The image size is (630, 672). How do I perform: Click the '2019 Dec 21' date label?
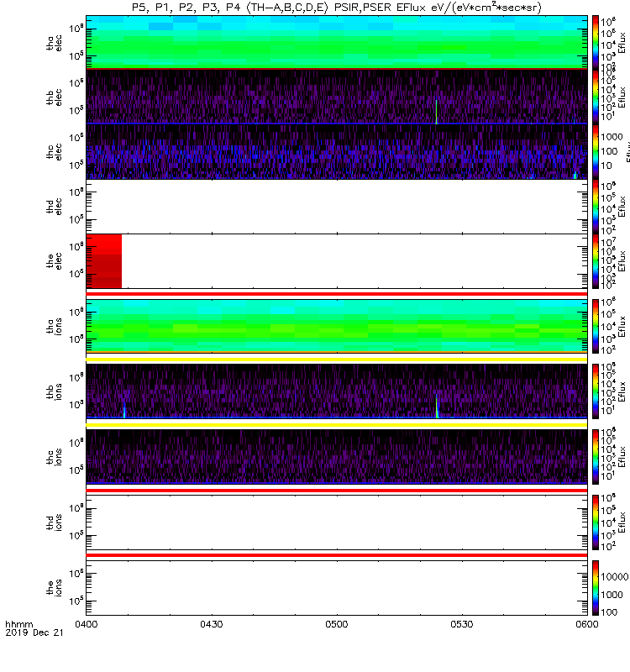pos(34,633)
